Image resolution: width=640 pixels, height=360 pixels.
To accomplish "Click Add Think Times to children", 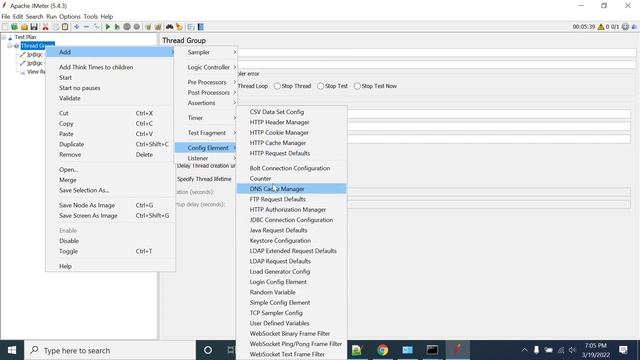I will point(110,67).
